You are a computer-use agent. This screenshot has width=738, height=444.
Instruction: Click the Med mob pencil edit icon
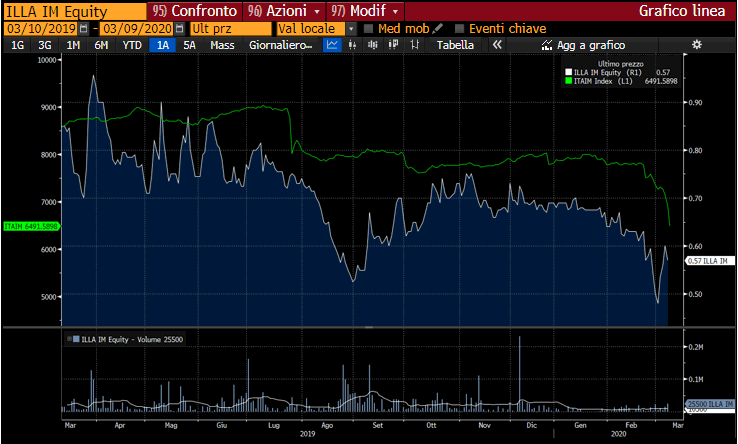pyautogui.click(x=438, y=29)
